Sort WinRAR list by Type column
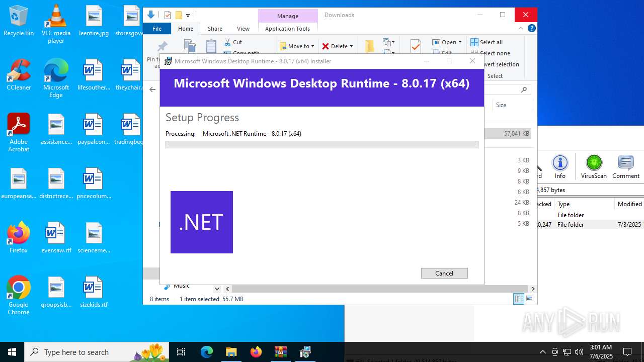 pyautogui.click(x=585, y=204)
